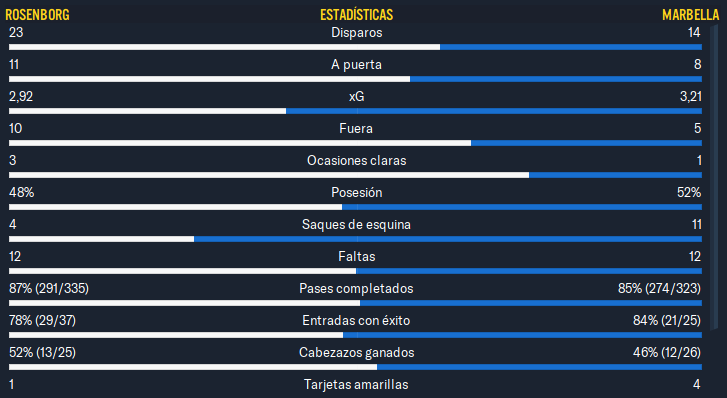Image resolution: width=727 pixels, height=398 pixels.
Task: Click the MARBELLA team name header
Action: pyautogui.click(x=690, y=15)
